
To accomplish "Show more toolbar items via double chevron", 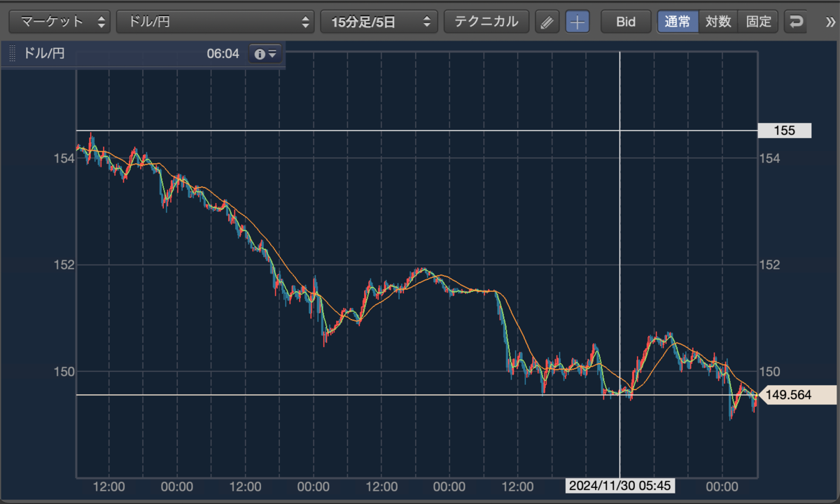I will coord(830,22).
